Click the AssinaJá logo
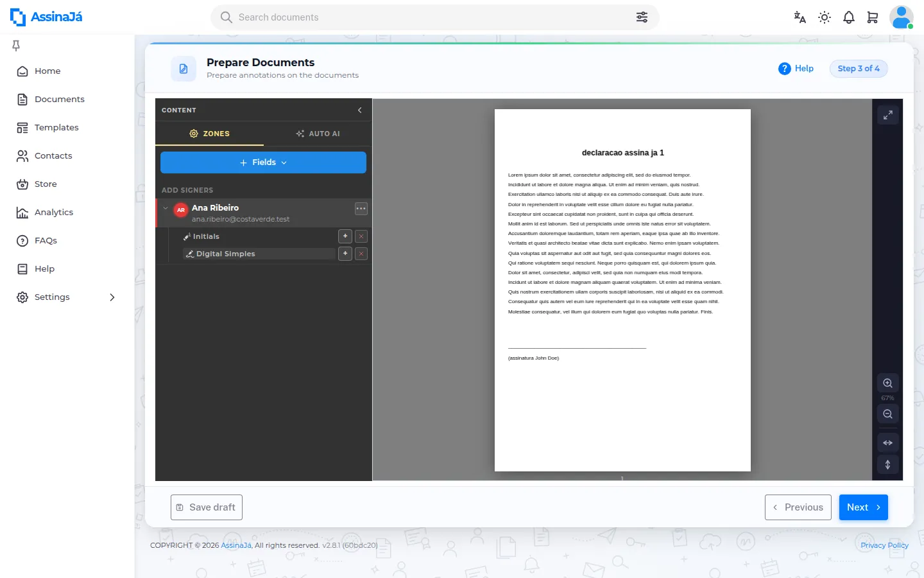924x578 pixels. pos(46,17)
